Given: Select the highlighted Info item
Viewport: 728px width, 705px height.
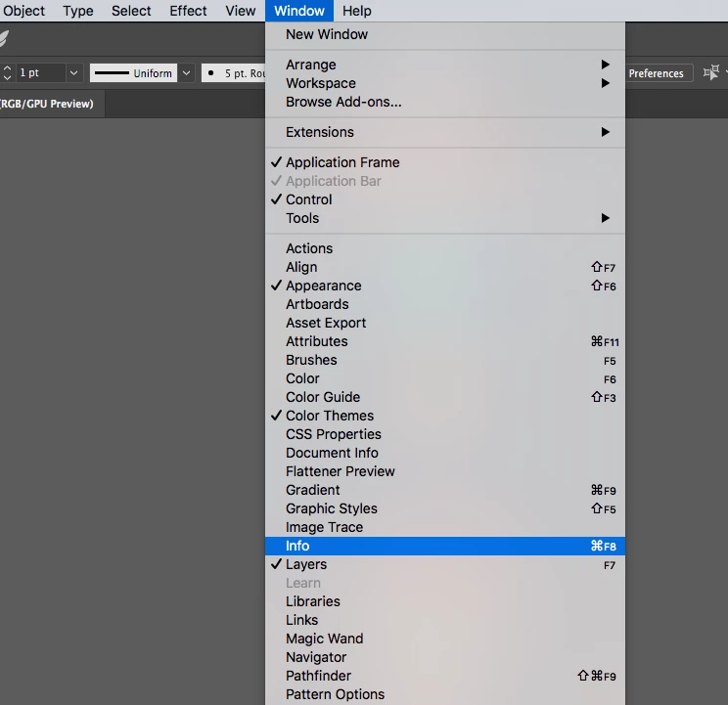Looking at the screenshot, I should point(445,546).
